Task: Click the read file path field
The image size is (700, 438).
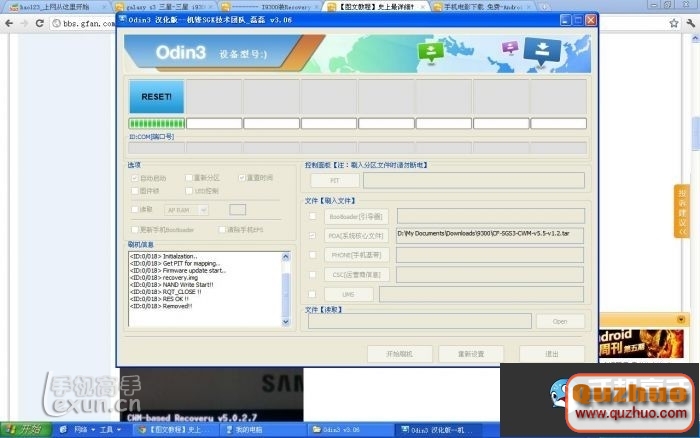Action: click(420, 321)
